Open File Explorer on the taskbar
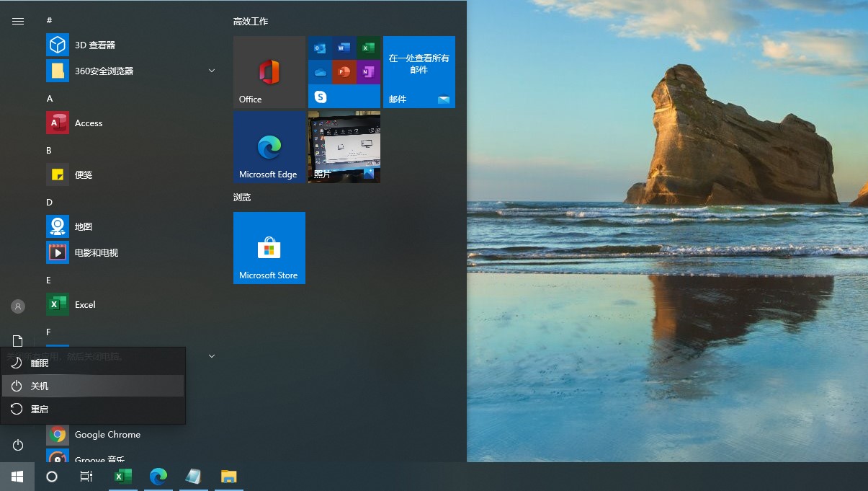Viewport: 868px width, 491px height. [228, 477]
